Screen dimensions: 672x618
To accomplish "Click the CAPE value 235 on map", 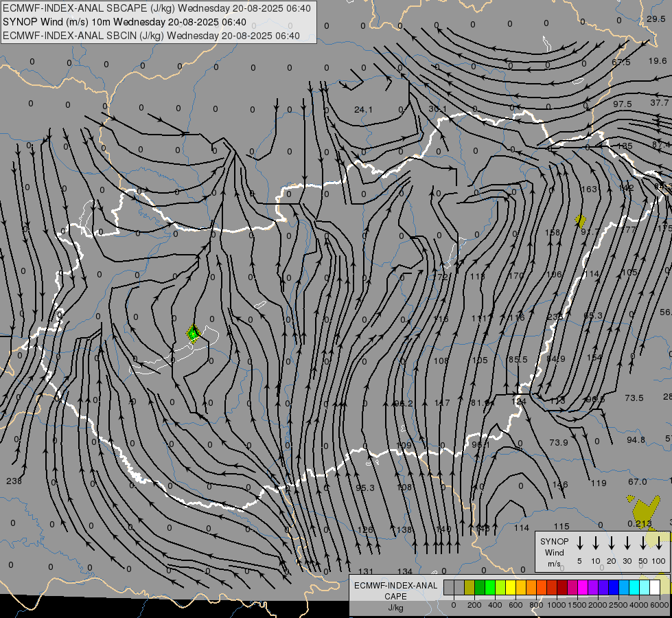I will click(555, 317).
